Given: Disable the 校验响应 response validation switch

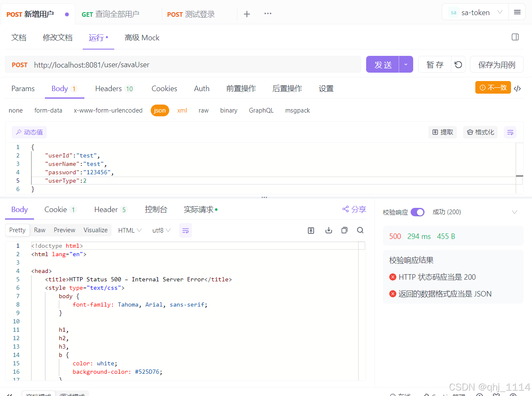Looking at the screenshot, I should pos(417,212).
